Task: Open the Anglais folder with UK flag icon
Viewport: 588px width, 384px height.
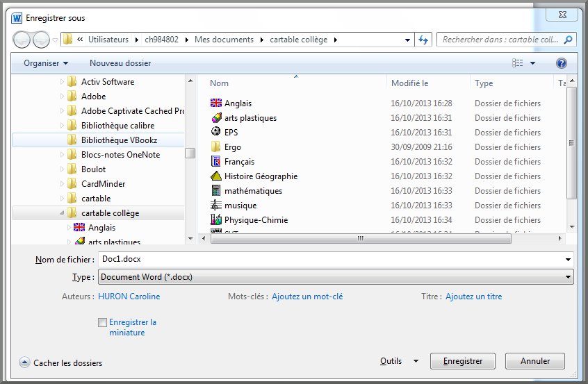Action: [238, 103]
